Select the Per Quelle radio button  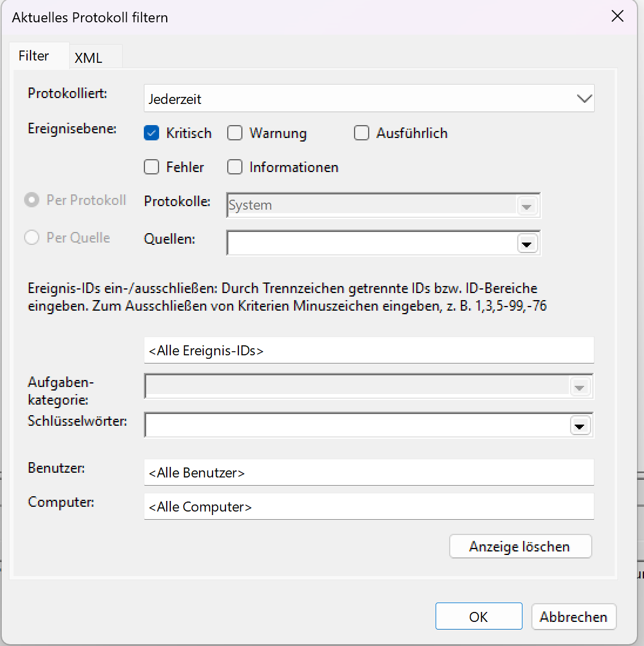32,238
